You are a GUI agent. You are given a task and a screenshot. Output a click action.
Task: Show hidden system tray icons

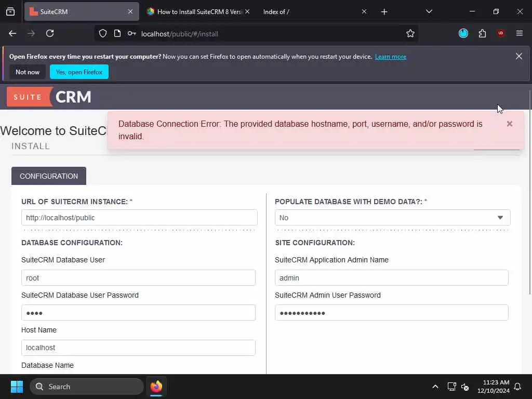[435, 387]
